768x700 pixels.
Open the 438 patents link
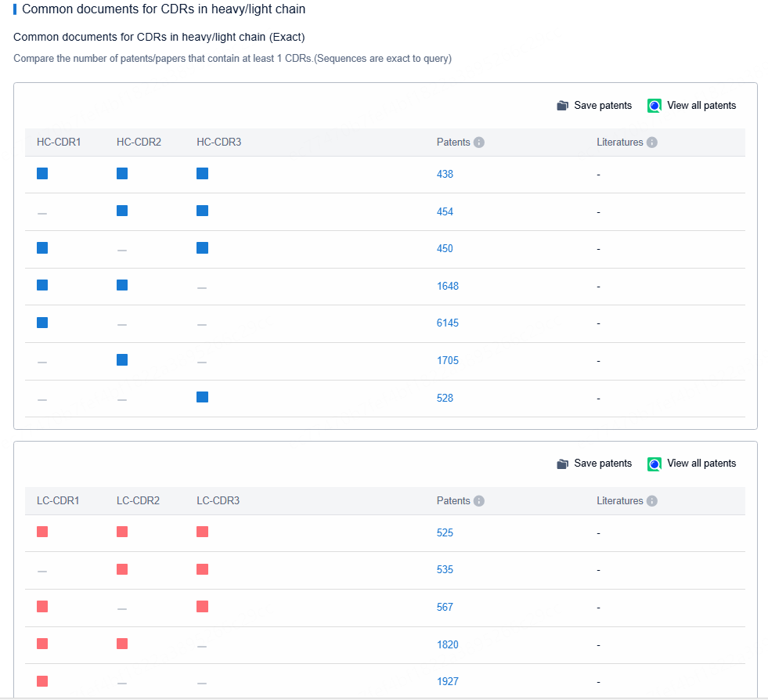[445, 175]
